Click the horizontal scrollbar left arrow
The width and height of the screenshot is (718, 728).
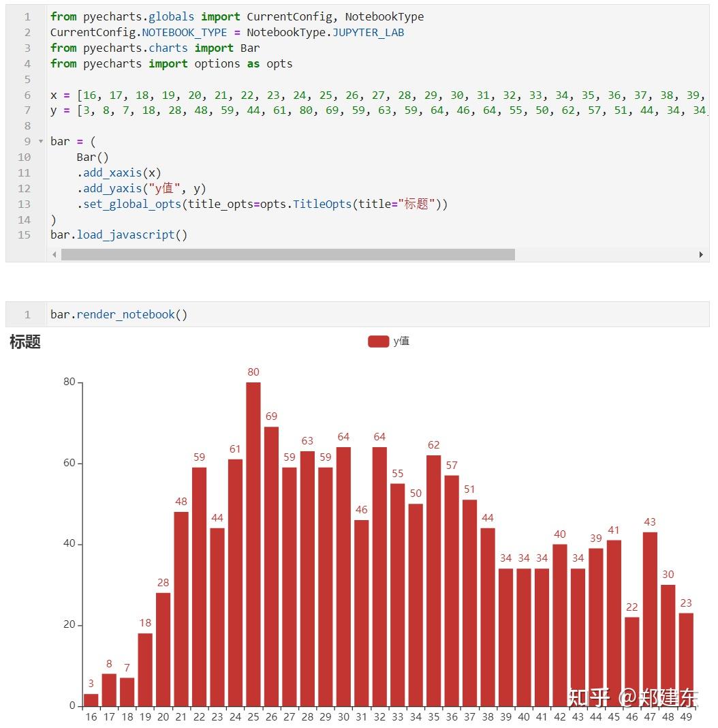(54, 254)
